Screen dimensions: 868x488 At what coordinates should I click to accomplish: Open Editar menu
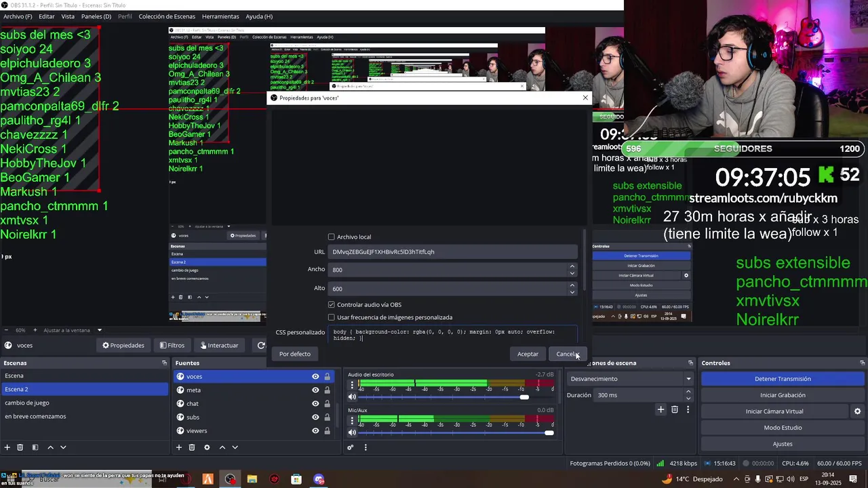(47, 16)
